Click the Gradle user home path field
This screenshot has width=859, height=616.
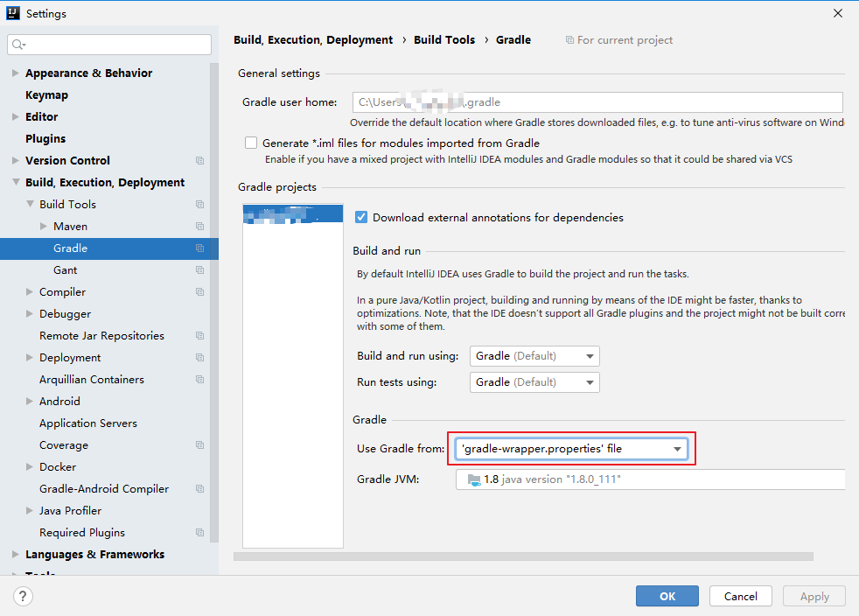point(597,102)
